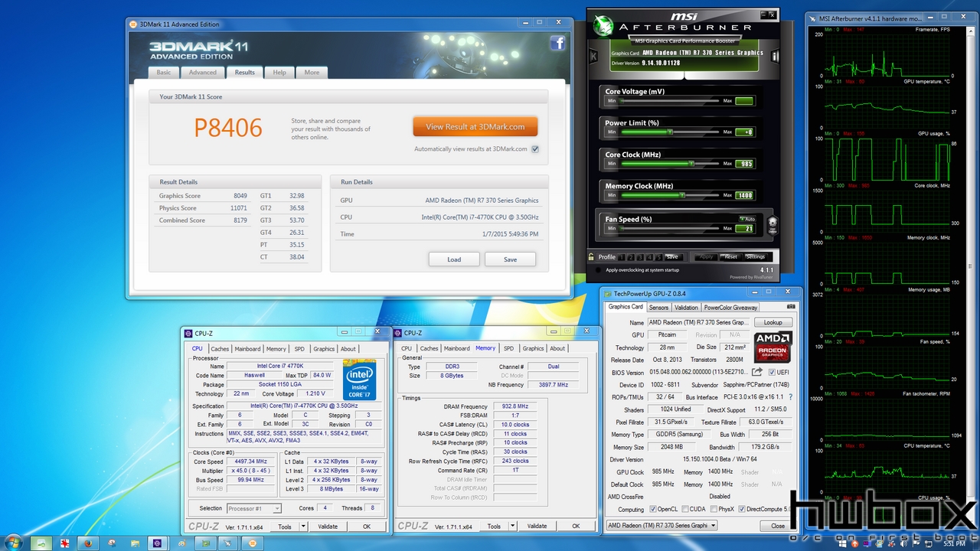The width and height of the screenshot is (980, 551).
Task: Click the Save button in 3DMark 11 Run Details
Action: (510, 259)
